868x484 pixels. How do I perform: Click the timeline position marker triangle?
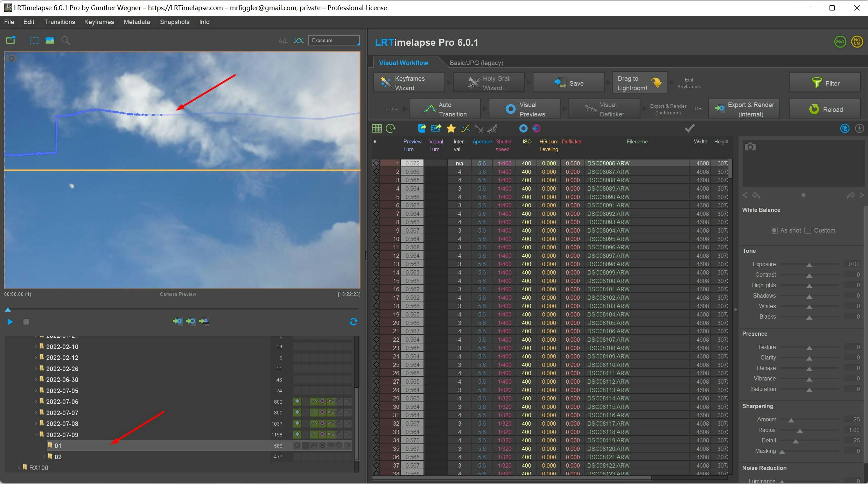pyautogui.click(x=8, y=309)
